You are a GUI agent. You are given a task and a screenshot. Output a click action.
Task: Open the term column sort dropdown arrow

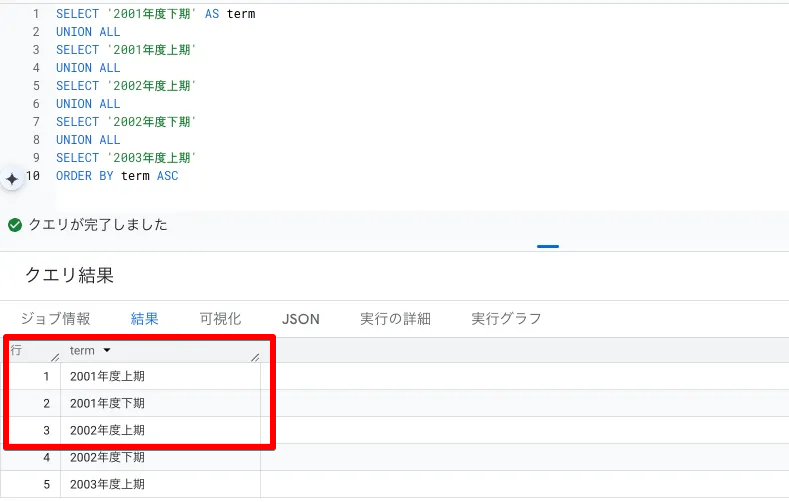107,351
